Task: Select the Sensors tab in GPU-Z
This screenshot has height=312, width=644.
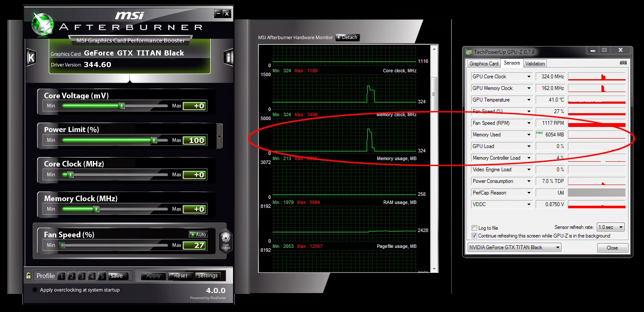Action: point(512,63)
